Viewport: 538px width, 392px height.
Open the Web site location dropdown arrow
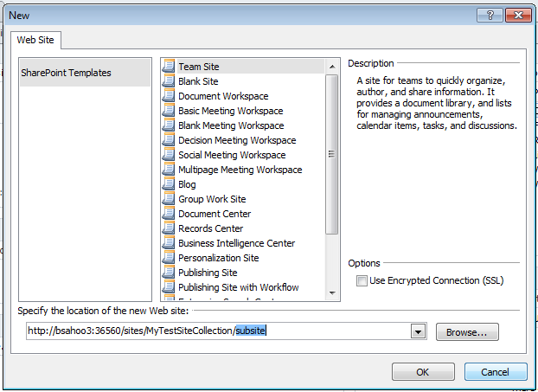419,331
